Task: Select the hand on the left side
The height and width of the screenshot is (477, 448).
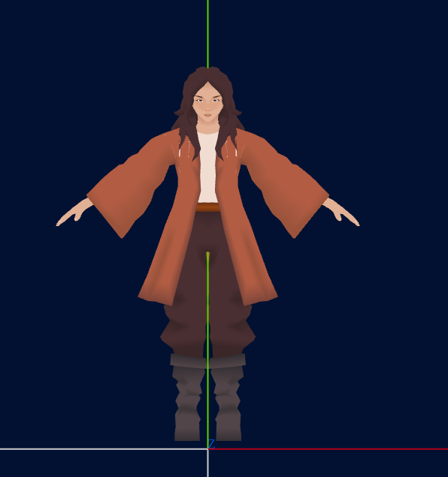Action: pos(74,212)
